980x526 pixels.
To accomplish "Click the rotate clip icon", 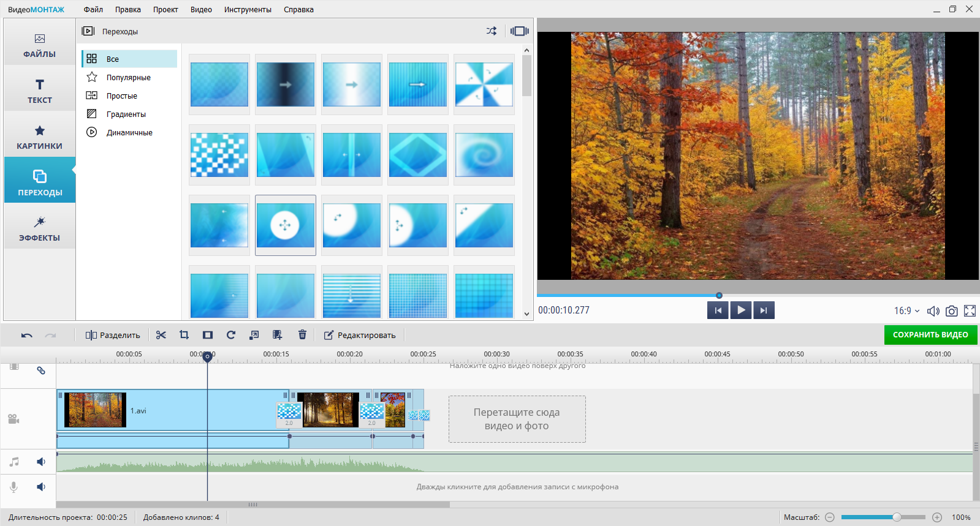I will coord(231,335).
